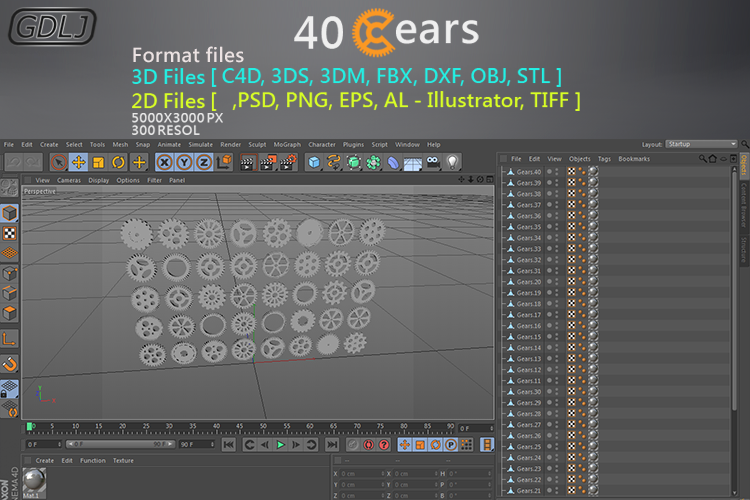Toggle visibility dots for Gears.30

pos(557,392)
